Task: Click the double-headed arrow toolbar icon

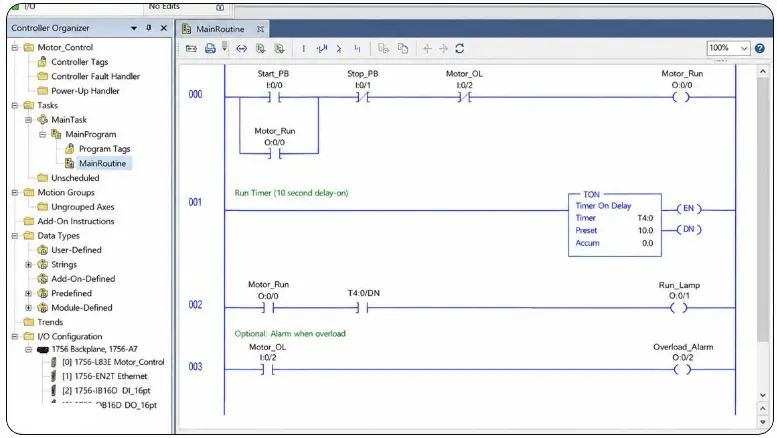Action: [x=241, y=49]
